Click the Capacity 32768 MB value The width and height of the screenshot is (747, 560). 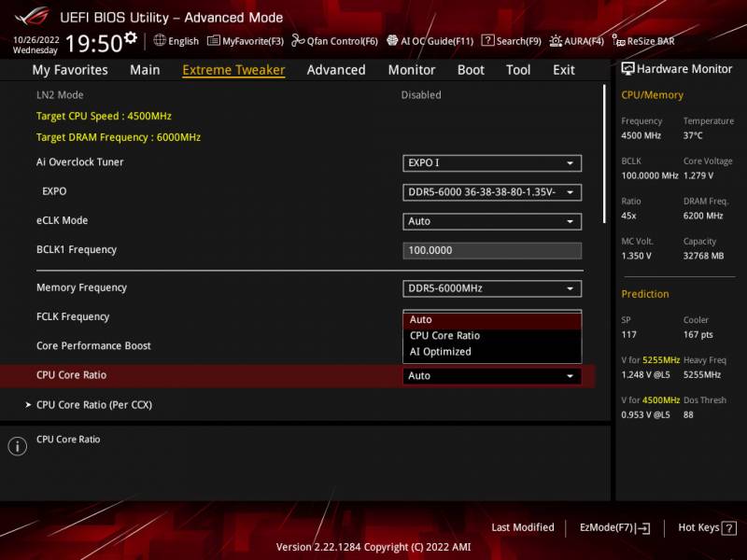click(704, 256)
